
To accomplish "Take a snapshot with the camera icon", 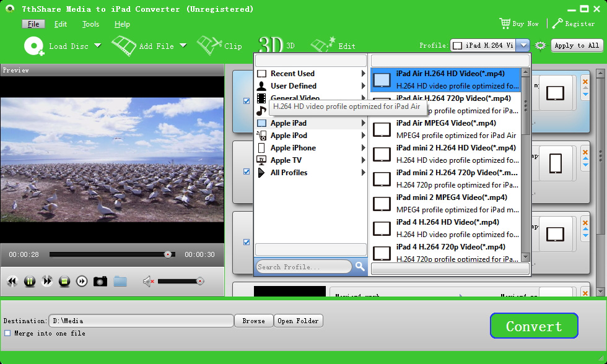I will 100,281.
